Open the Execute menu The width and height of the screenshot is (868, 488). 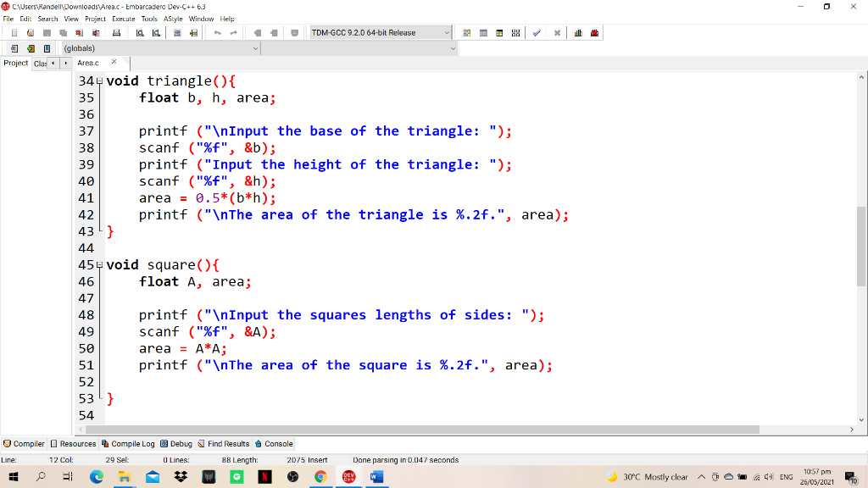pos(124,18)
